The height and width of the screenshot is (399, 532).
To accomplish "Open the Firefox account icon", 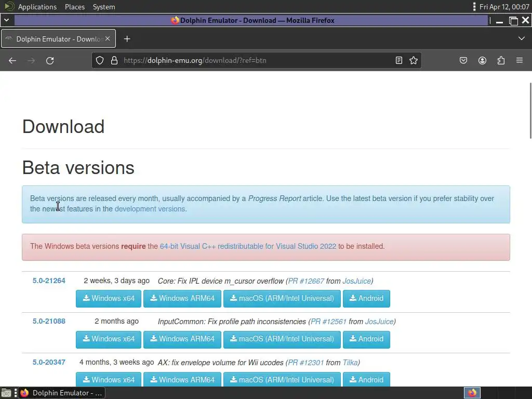I will point(482,60).
